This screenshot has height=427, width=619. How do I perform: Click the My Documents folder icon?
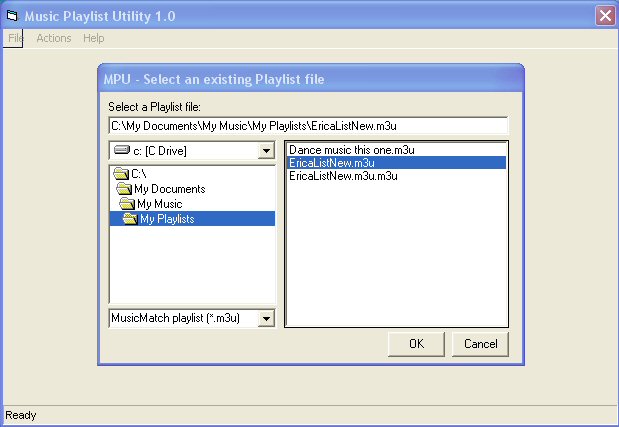tap(124, 189)
